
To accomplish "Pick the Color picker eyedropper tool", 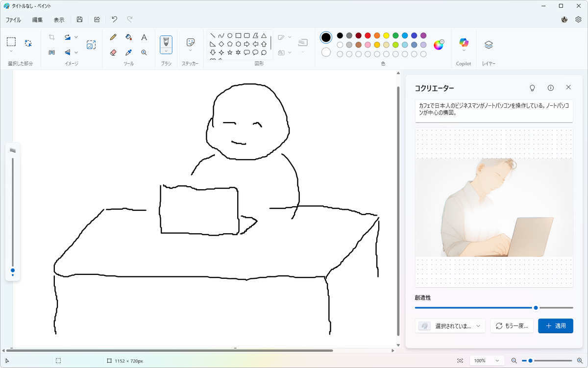I will point(128,52).
